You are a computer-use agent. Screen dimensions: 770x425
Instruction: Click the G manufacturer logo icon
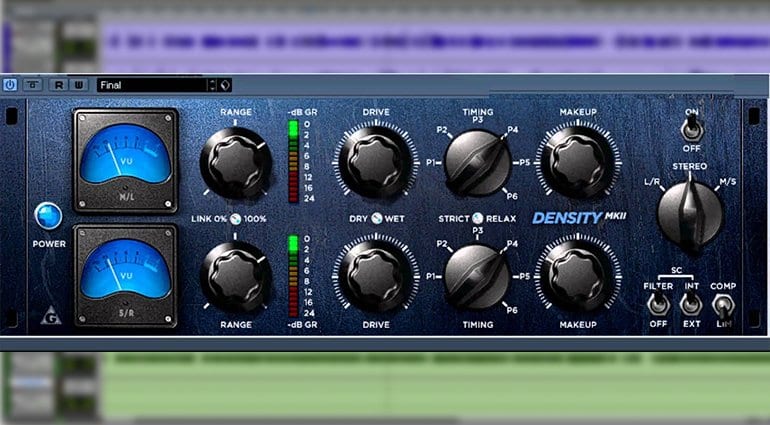[51, 316]
